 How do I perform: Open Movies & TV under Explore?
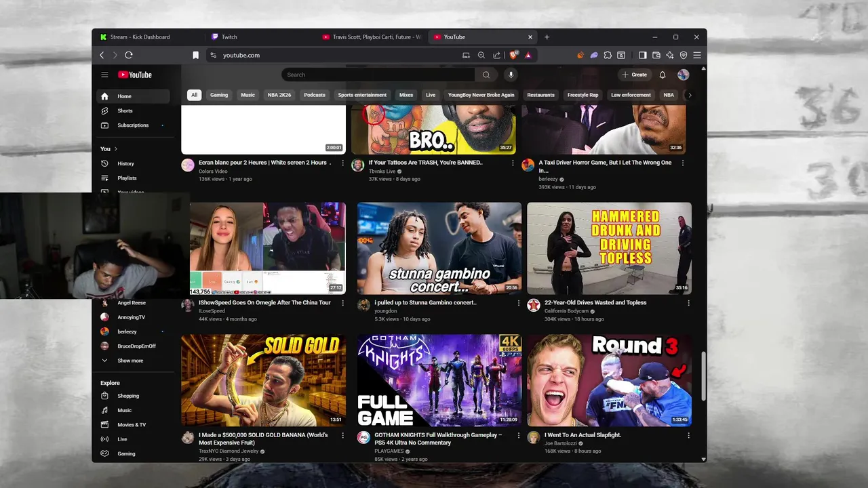click(132, 425)
